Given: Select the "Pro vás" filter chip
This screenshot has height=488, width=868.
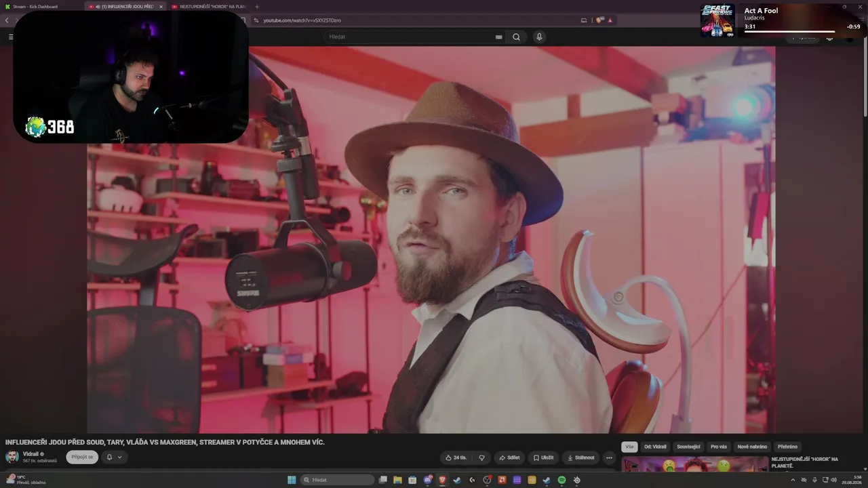Looking at the screenshot, I should click(719, 447).
